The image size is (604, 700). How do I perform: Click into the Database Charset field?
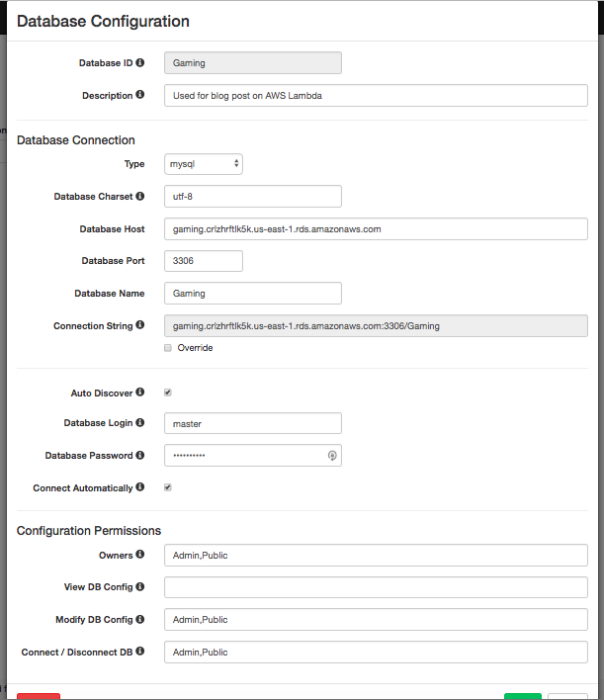pyautogui.click(x=253, y=197)
